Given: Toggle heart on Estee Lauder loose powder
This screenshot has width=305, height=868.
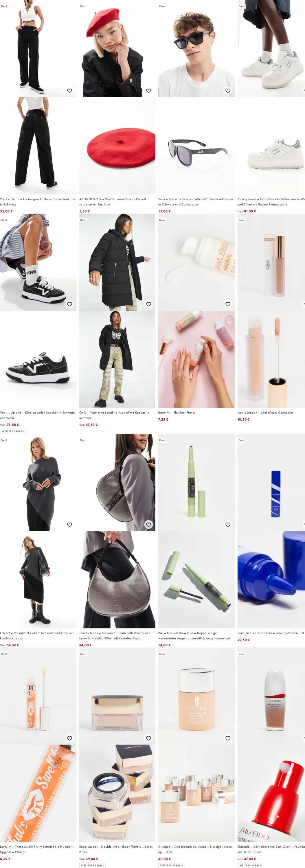Looking at the screenshot, I should [149, 738].
